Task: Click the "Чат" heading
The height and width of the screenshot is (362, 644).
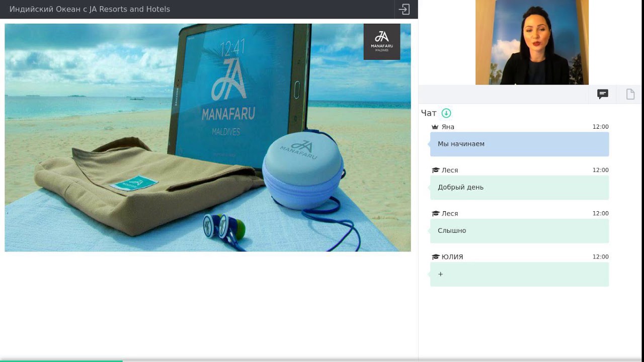Action: 429,113
